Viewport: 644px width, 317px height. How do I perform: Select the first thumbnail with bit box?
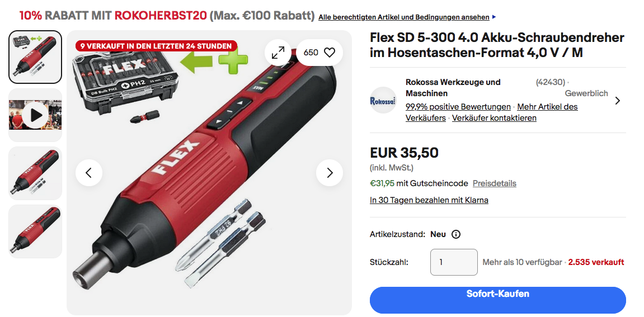pyautogui.click(x=35, y=57)
